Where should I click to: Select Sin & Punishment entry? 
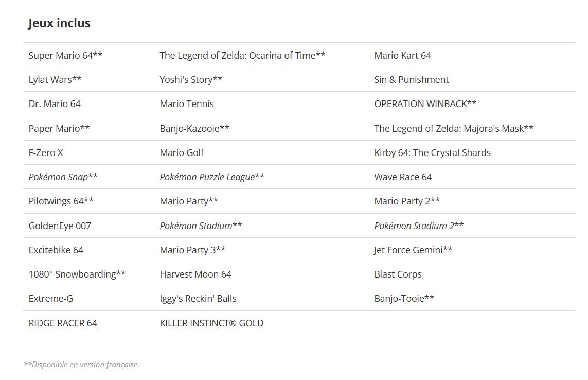(x=411, y=79)
